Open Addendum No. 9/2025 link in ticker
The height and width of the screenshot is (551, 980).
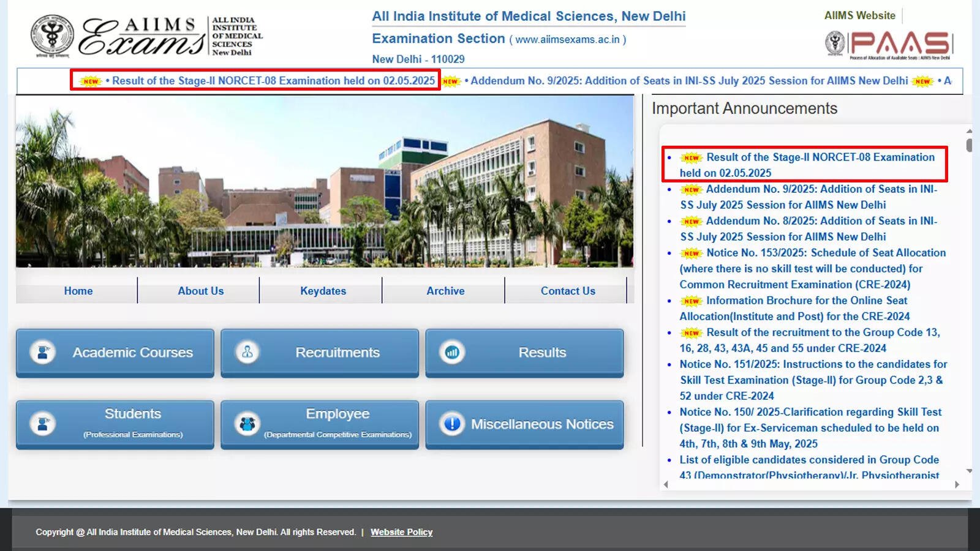[689, 81]
